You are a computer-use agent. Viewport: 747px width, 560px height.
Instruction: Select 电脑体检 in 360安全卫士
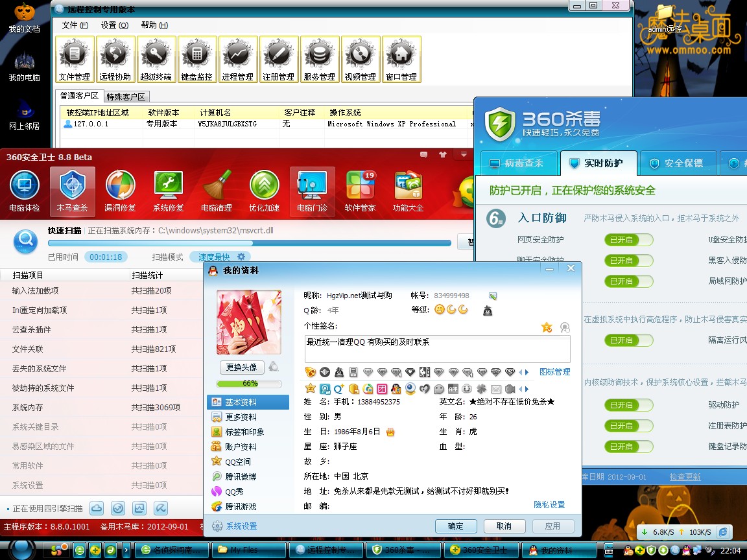pos(24,191)
